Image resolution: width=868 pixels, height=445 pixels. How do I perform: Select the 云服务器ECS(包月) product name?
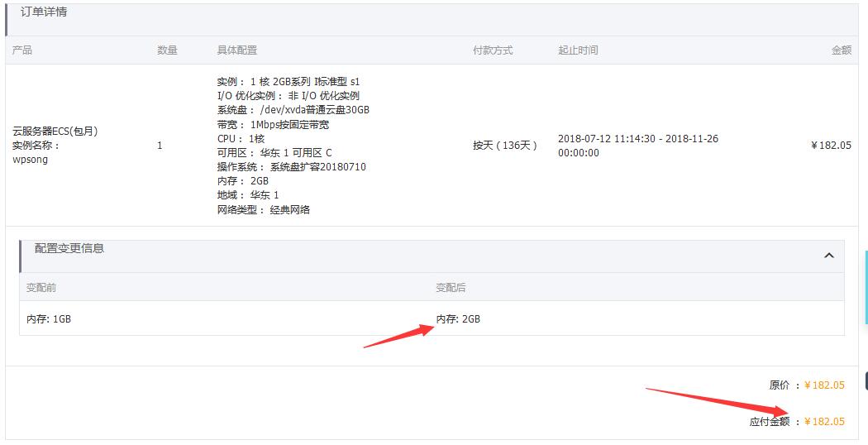51,131
